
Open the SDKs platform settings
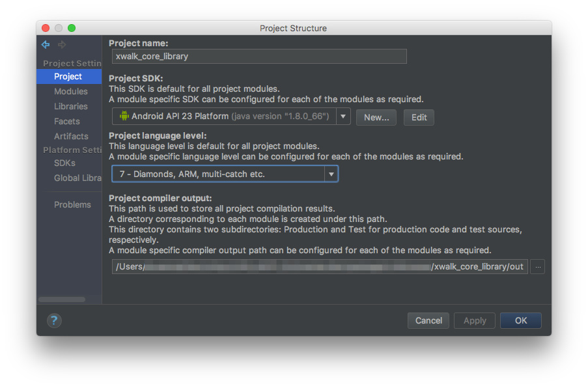(64, 163)
